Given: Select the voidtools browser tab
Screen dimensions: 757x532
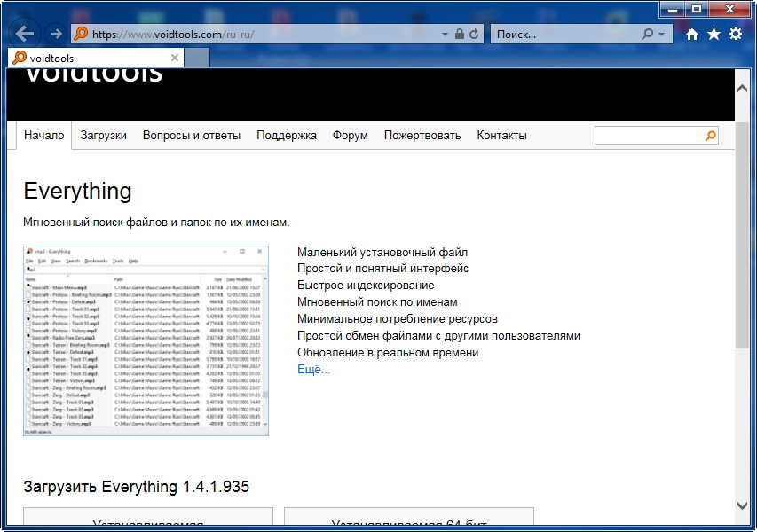Looking at the screenshot, I should coord(96,58).
